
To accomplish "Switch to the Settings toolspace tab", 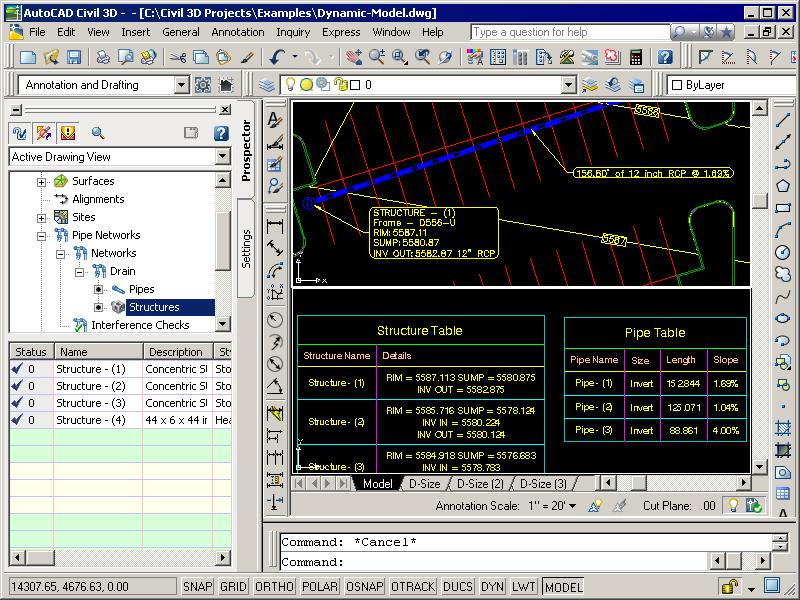I will 246,248.
